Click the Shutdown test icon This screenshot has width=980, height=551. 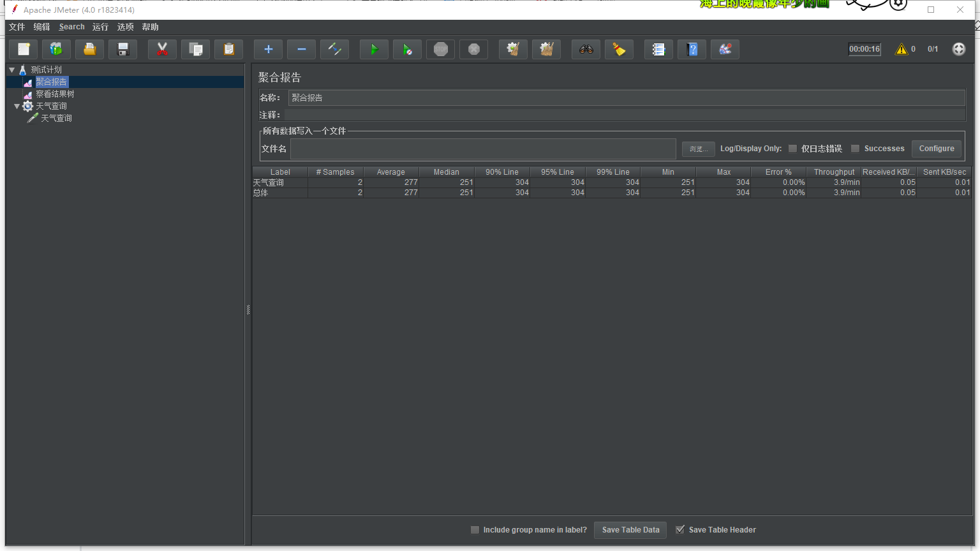pyautogui.click(x=474, y=49)
